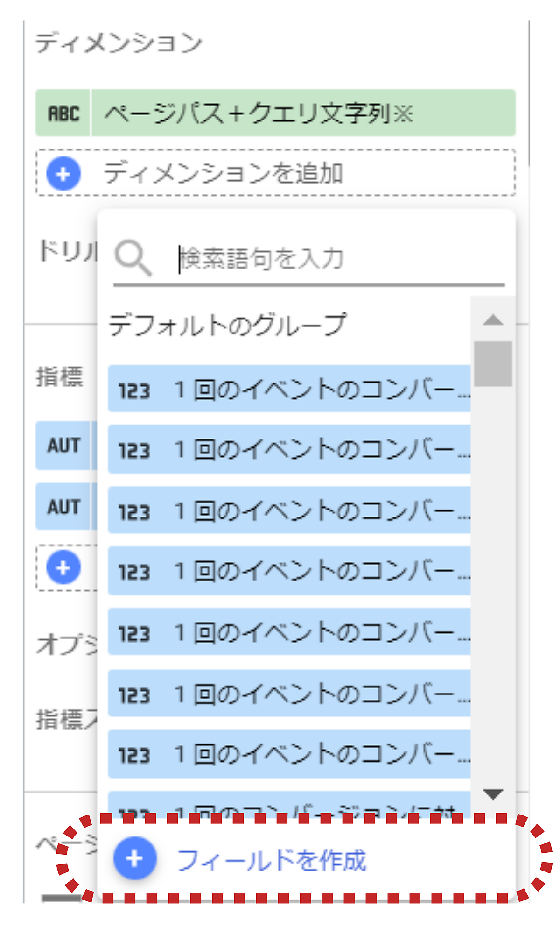Screen dimensions: 560x928
Task: Click the magnifier search icon
Action: (x=133, y=257)
